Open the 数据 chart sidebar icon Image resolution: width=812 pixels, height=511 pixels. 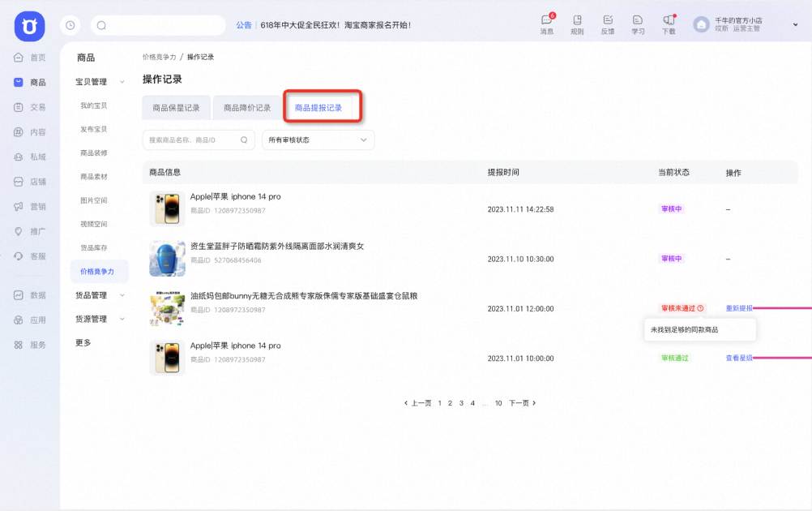coord(18,295)
